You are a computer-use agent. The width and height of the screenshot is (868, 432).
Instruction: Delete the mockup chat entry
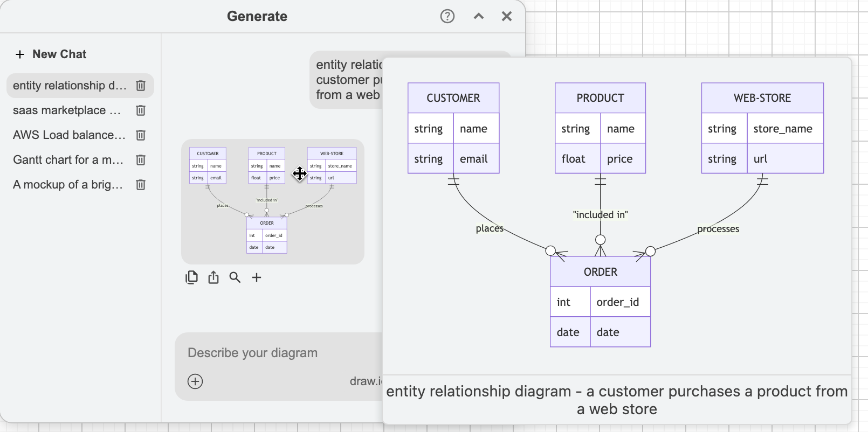pyautogui.click(x=141, y=185)
